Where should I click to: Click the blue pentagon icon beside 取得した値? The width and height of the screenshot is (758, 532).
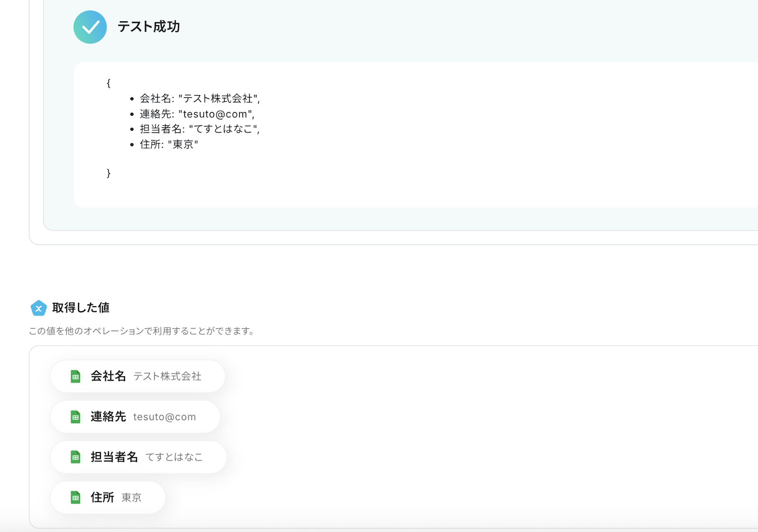tap(38, 308)
